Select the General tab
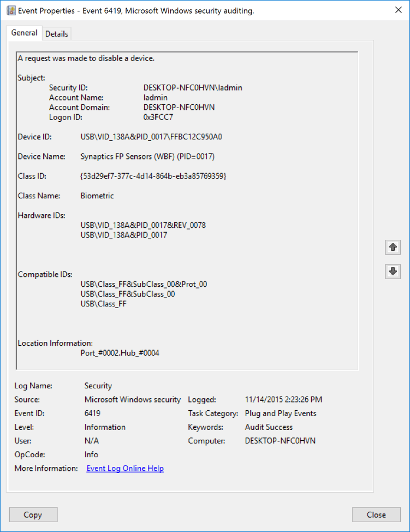The width and height of the screenshot is (410, 532). pos(25,33)
